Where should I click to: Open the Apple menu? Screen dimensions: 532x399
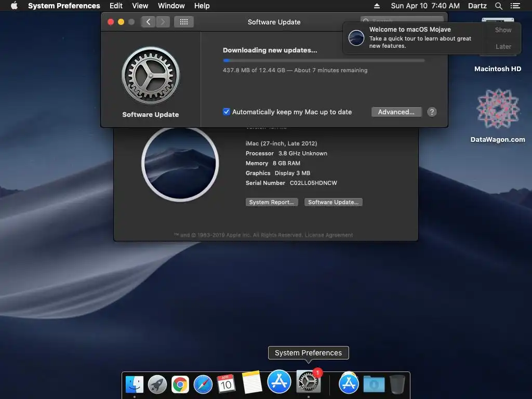(14, 6)
